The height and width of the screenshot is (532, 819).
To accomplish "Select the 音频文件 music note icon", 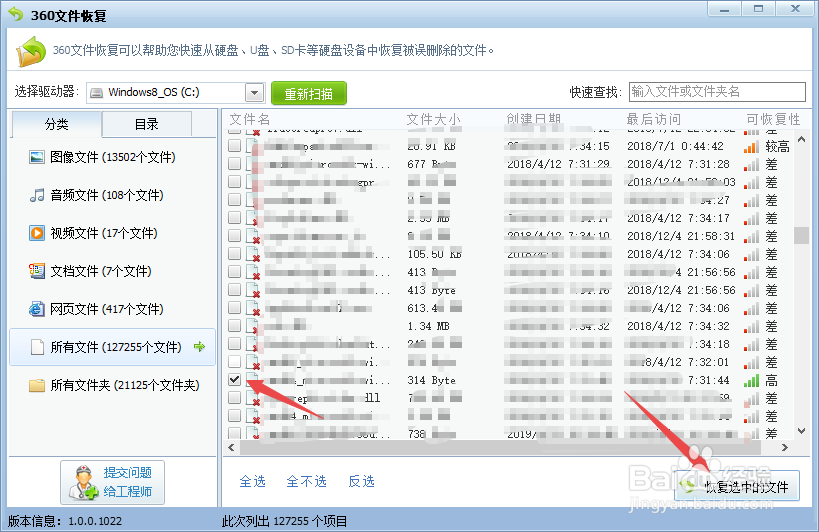I will (x=37, y=195).
